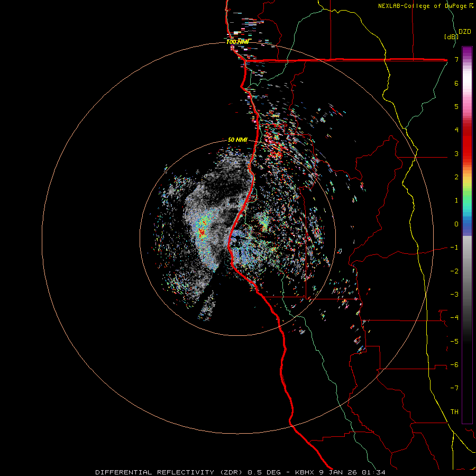Image resolution: width=476 pixels, height=476 pixels.
Task: Click the -4 tick label on the scale
Action: pos(454,318)
